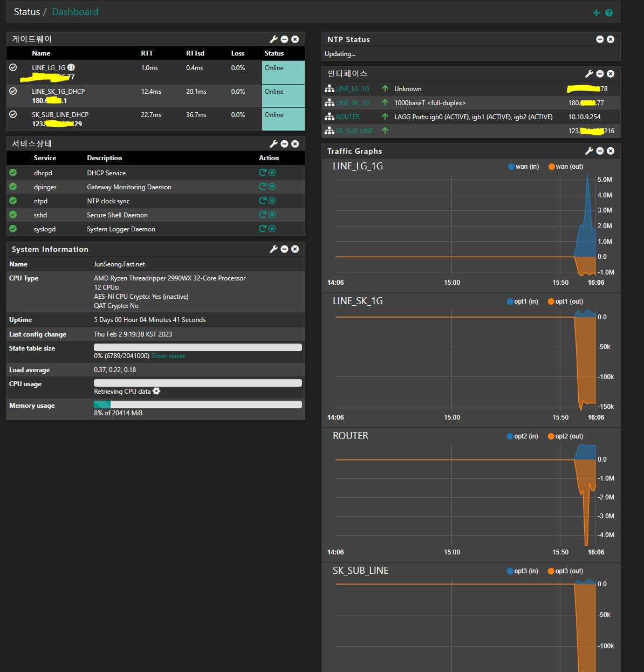Click the Show states link

[168, 356]
